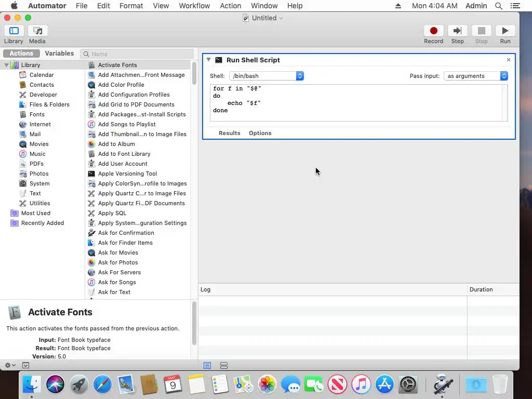Switch to the Actions tab
The image size is (532, 399).
point(21,54)
